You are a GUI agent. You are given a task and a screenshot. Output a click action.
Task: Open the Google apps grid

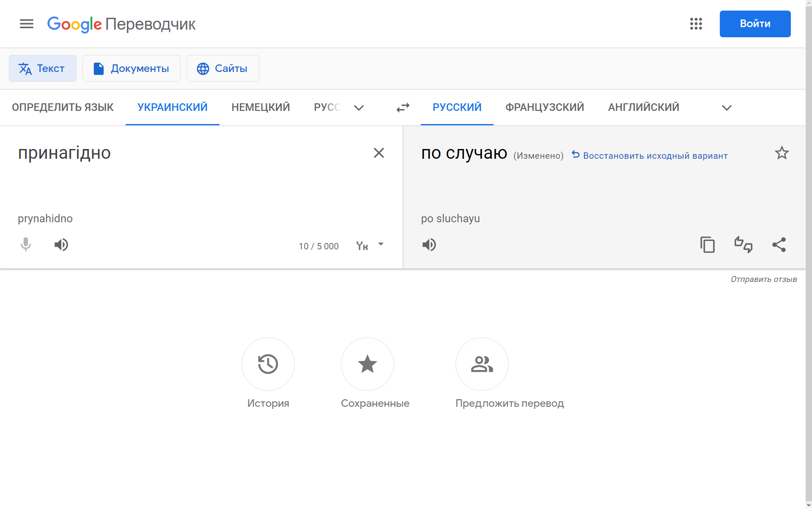696,24
